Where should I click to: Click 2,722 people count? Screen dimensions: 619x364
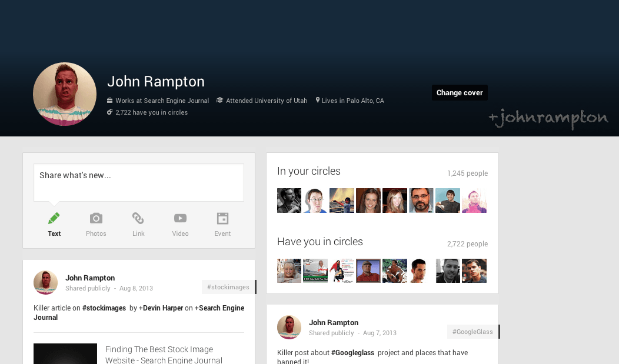(x=467, y=243)
